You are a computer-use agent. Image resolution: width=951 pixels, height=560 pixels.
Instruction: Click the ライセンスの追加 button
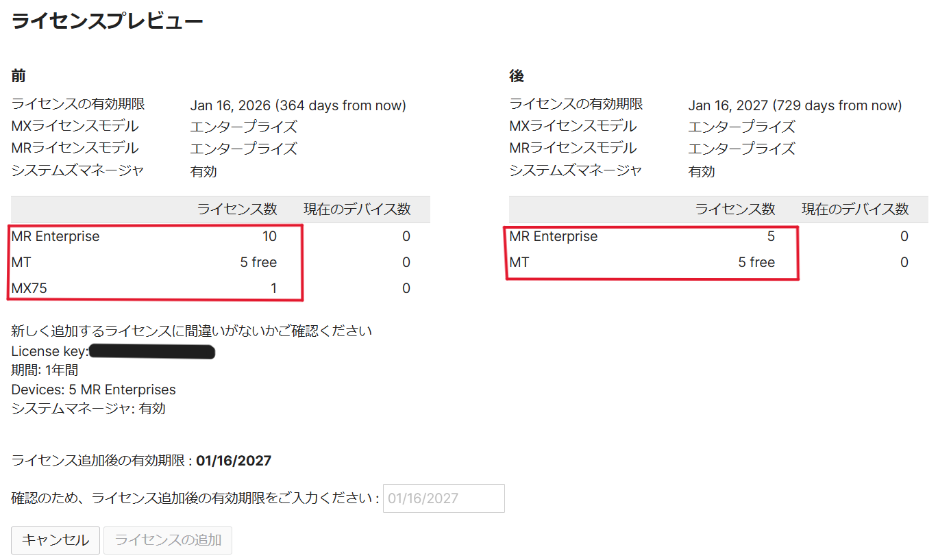point(167,540)
